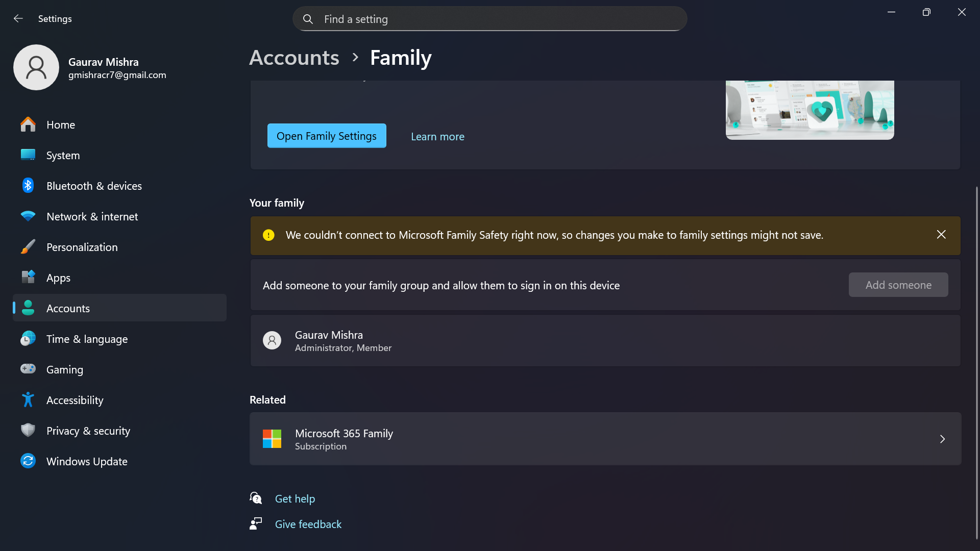Click the Privacy shield icon
980x551 pixels.
pos(28,431)
